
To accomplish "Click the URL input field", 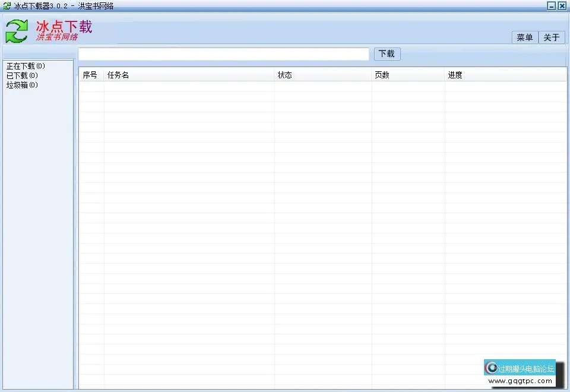I will tap(223, 53).
